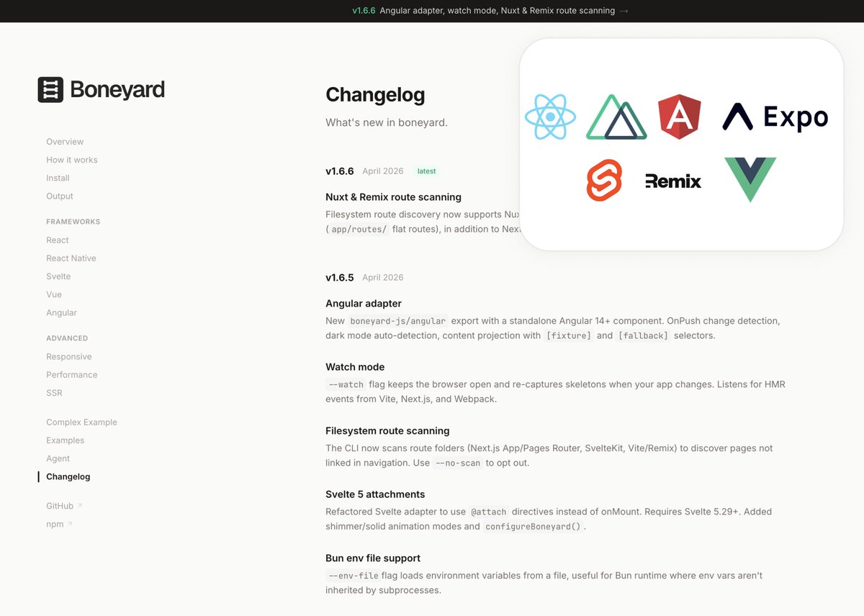Click the Vue green logo

(x=750, y=180)
